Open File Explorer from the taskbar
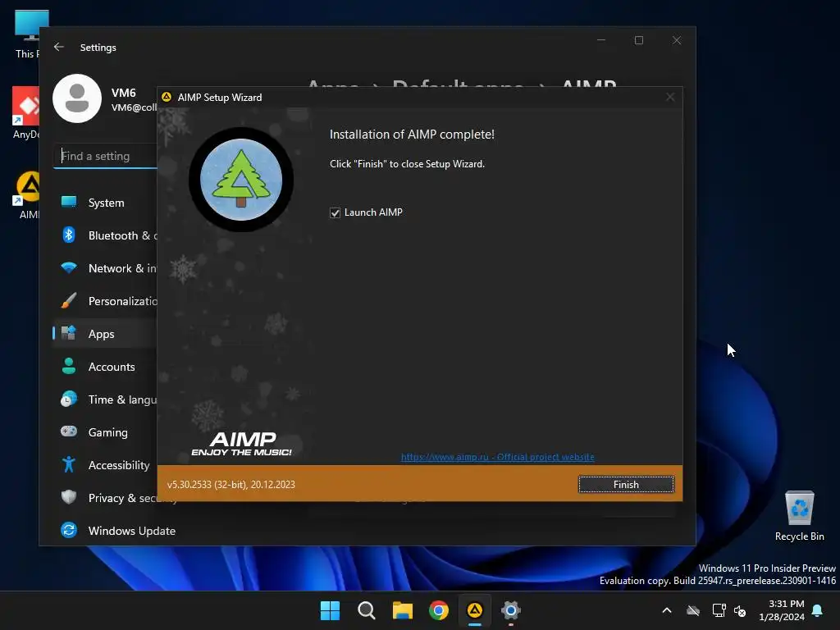The height and width of the screenshot is (630, 840). pos(402,610)
